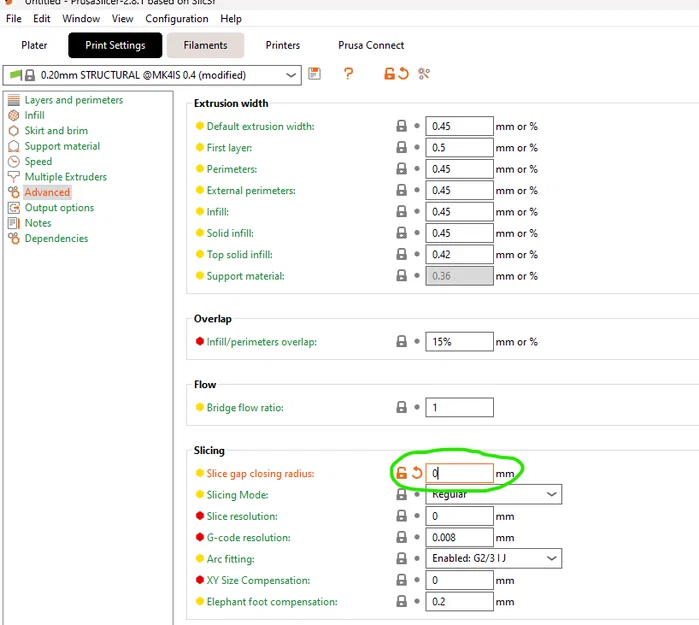Click the lock icon next to First layer width
This screenshot has height=625, width=699.
click(402, 148)
